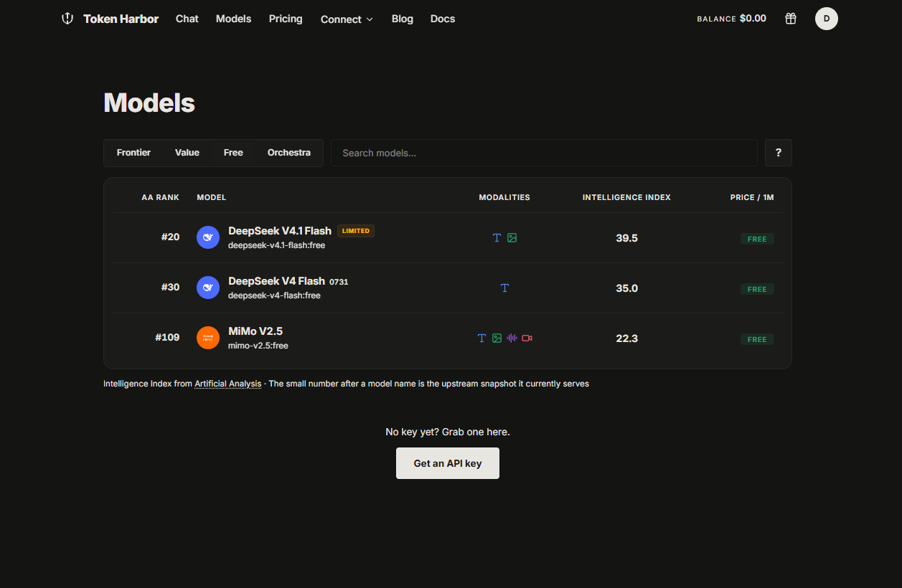
Task: Click the rank #30 cell
Action: (x=170, y=287)
